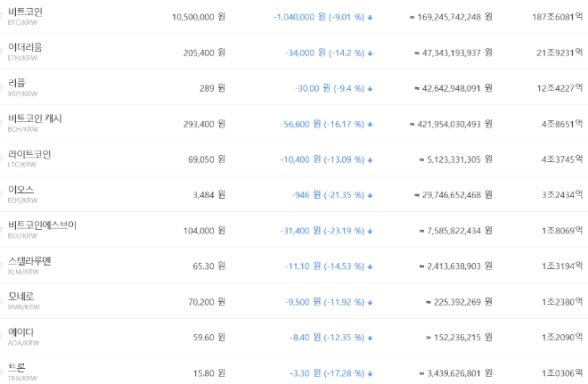The height and width of the screenshot is (384, 588).
Task: Click the BSV -31,400 원 change value
Action: tap(306, 231)
